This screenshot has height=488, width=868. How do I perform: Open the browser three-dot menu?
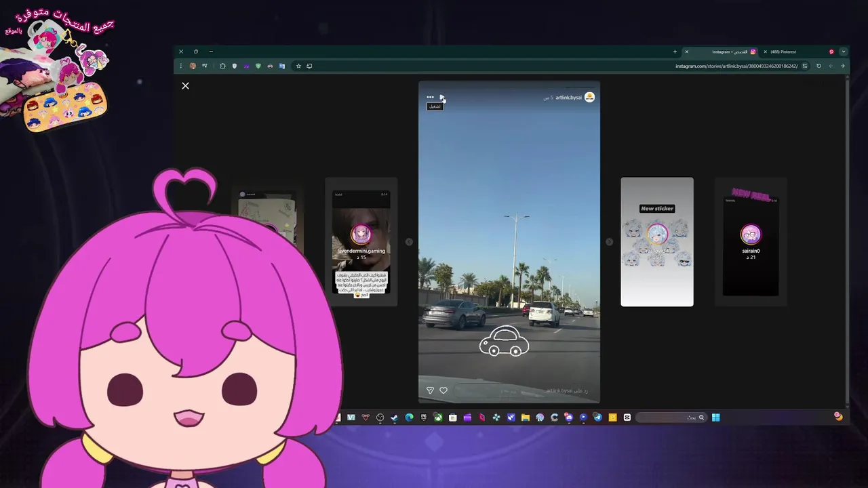tap(181, 66)
